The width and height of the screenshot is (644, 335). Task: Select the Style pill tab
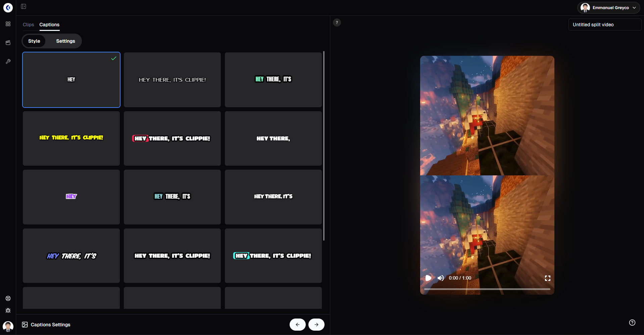click(x=34, y=41)
